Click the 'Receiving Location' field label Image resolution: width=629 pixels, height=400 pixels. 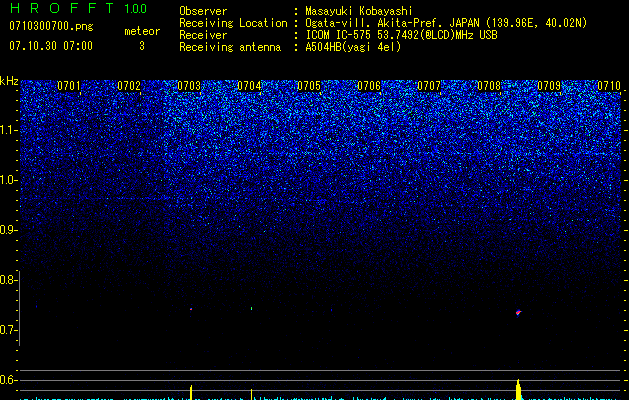tap(233, 23)
